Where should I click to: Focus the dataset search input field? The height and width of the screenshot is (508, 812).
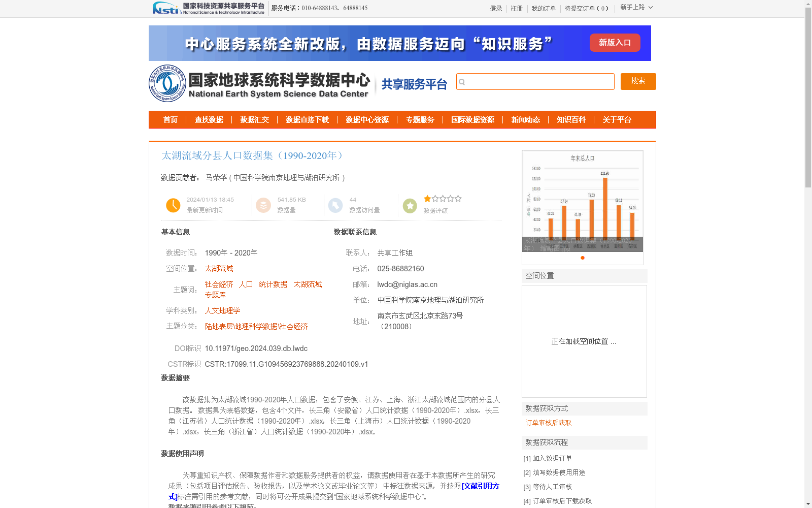[x=535, y=81]
